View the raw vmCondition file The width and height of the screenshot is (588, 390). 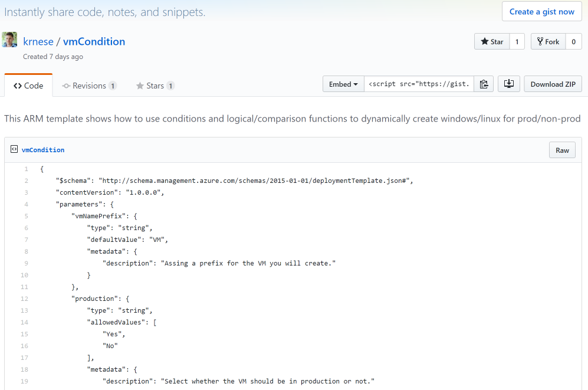[561, 150]
